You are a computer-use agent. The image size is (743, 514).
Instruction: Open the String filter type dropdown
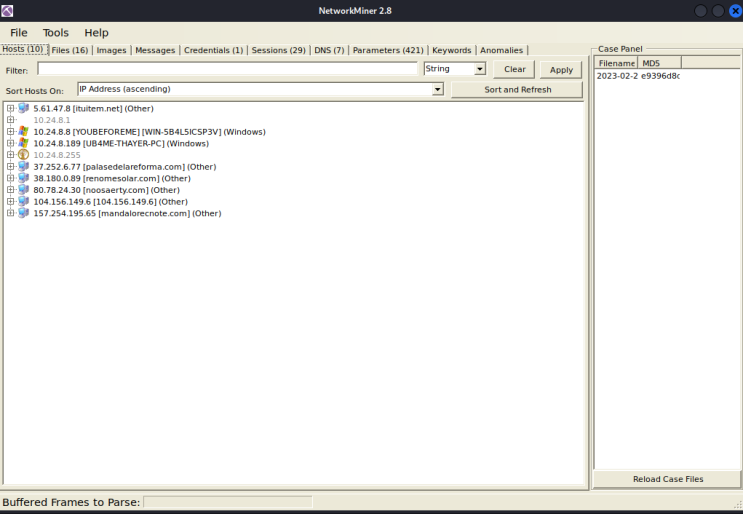click(480, 69)
